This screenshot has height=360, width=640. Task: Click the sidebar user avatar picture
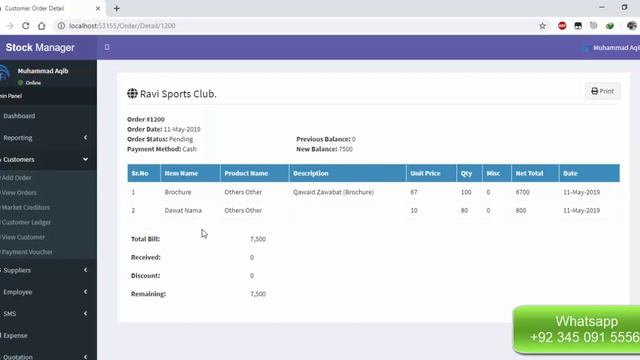click(4, 74)
